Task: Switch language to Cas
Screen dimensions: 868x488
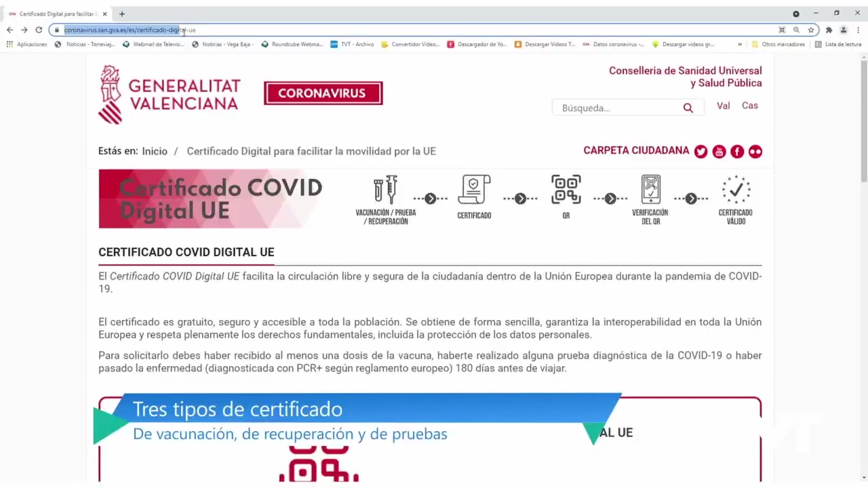Action: pos(750,106)
